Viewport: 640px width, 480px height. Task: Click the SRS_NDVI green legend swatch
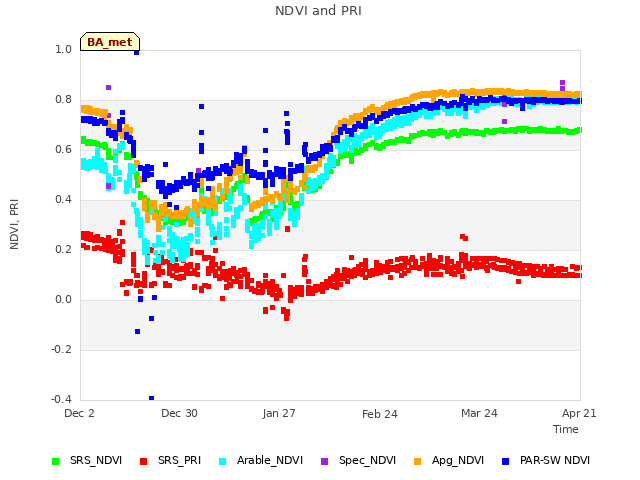pyautogui.click(x=56, y=461)
